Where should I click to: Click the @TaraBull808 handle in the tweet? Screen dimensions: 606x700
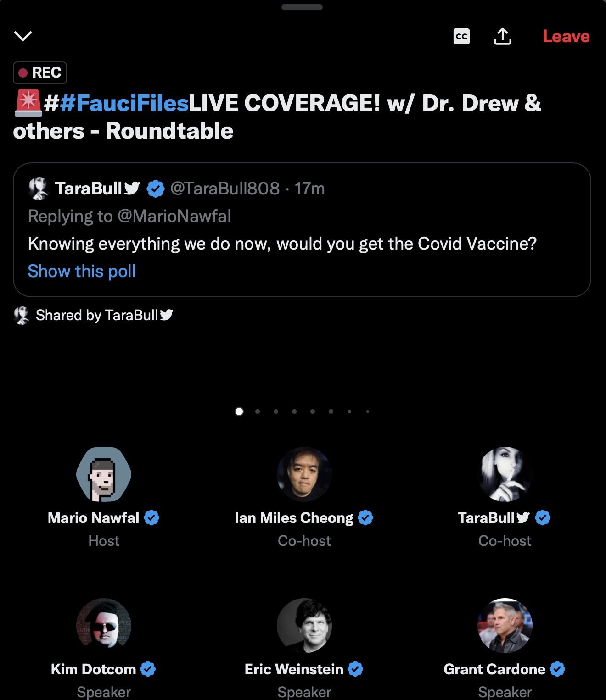click(225, 189)
